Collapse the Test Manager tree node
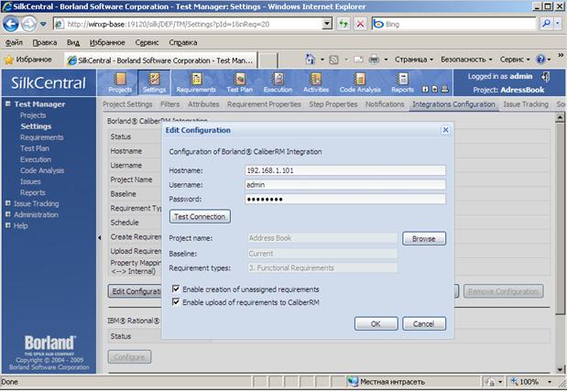 8,103
